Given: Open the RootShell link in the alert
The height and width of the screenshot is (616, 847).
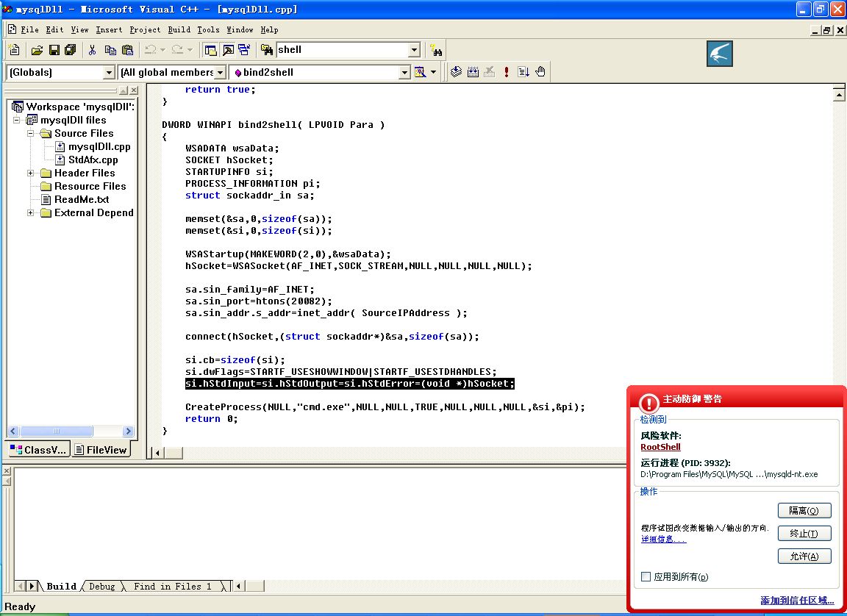Looking at the screenshot, I should (661, 447).
